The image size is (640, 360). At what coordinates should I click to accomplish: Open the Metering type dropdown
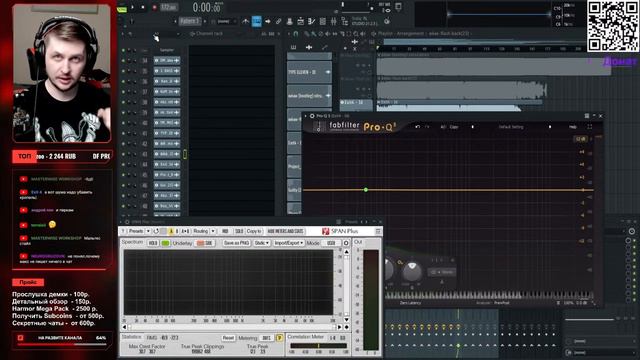267,338
